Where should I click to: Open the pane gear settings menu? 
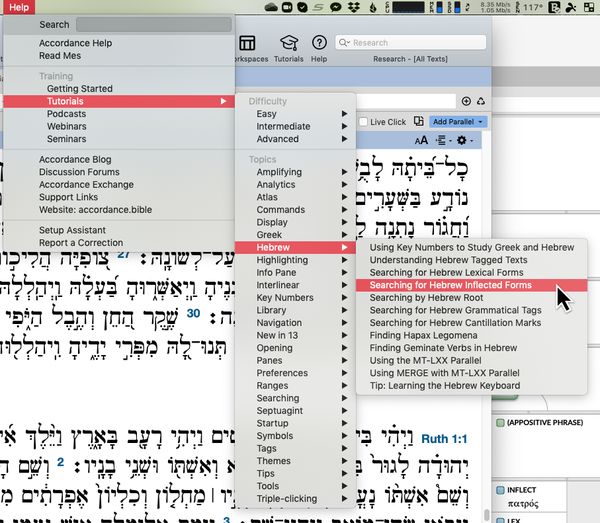coord(464,140)
